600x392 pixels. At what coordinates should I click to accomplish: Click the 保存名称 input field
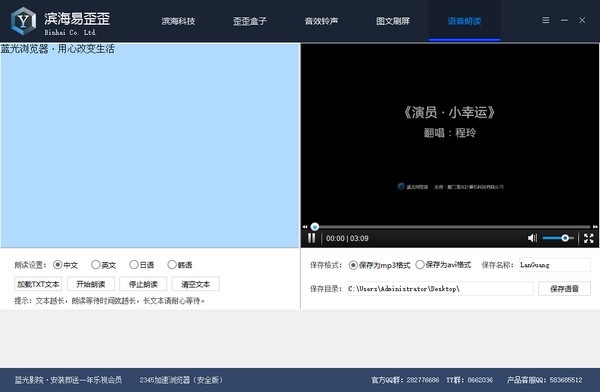pyautogui.click(x=555, y=265)
